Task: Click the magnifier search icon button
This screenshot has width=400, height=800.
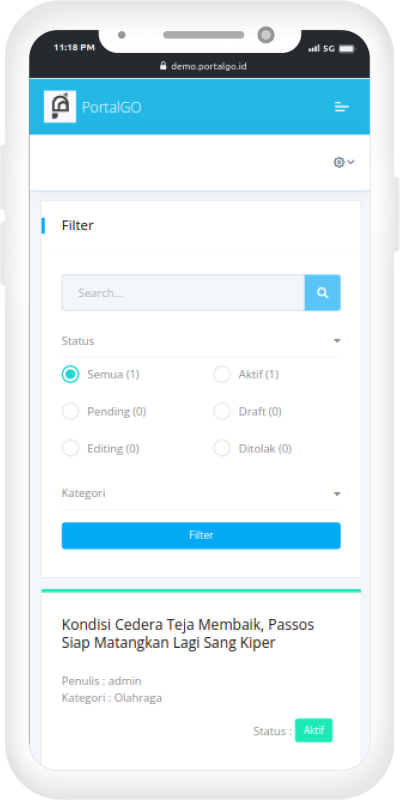Action: 322,293
